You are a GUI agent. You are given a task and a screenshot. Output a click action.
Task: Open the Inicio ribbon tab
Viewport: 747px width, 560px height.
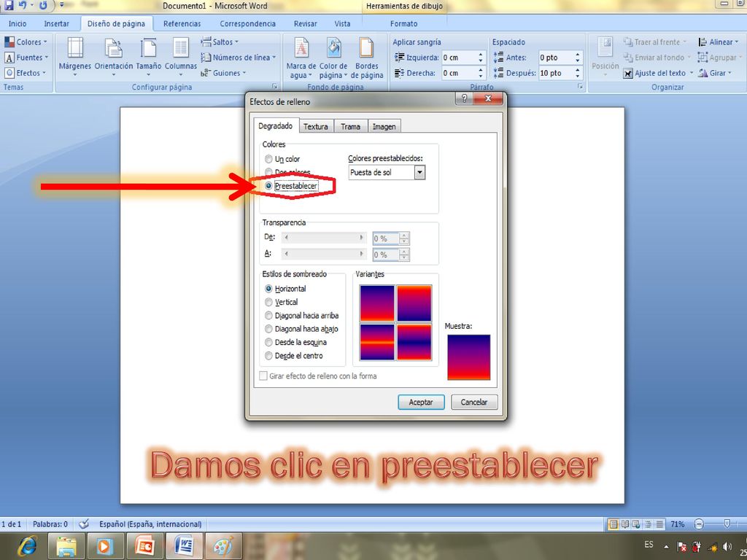point(18,23)
